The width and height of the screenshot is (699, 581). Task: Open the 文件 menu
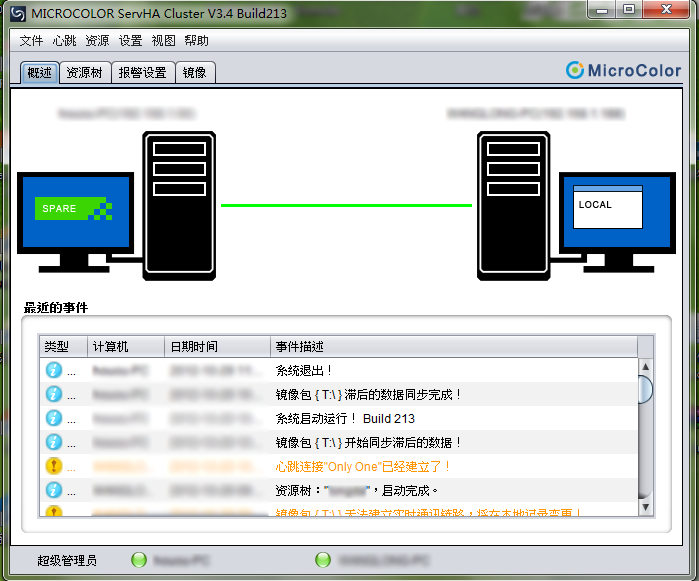(31, 41)
